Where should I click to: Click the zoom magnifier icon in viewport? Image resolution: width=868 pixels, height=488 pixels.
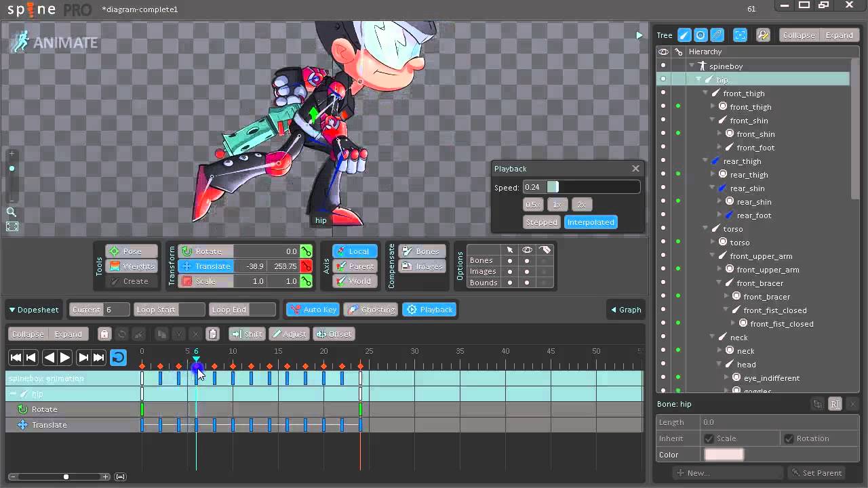(x=12, y=212)
